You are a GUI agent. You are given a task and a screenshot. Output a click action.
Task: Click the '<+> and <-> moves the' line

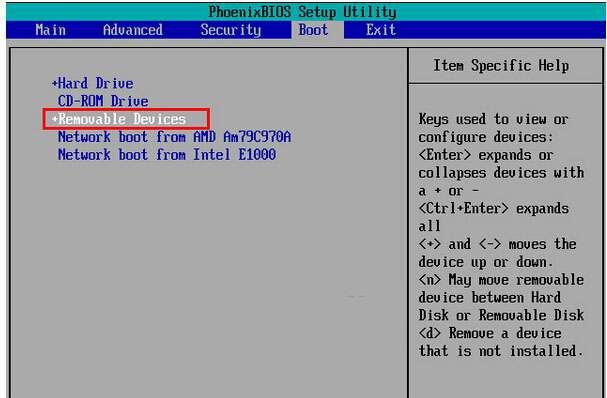coord(497,244)
